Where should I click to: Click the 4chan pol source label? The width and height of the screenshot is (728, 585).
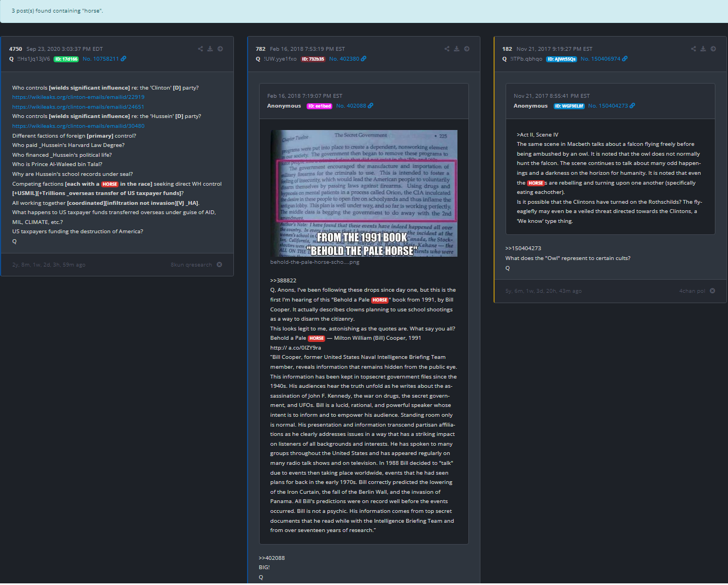click(x=692, y=291)
